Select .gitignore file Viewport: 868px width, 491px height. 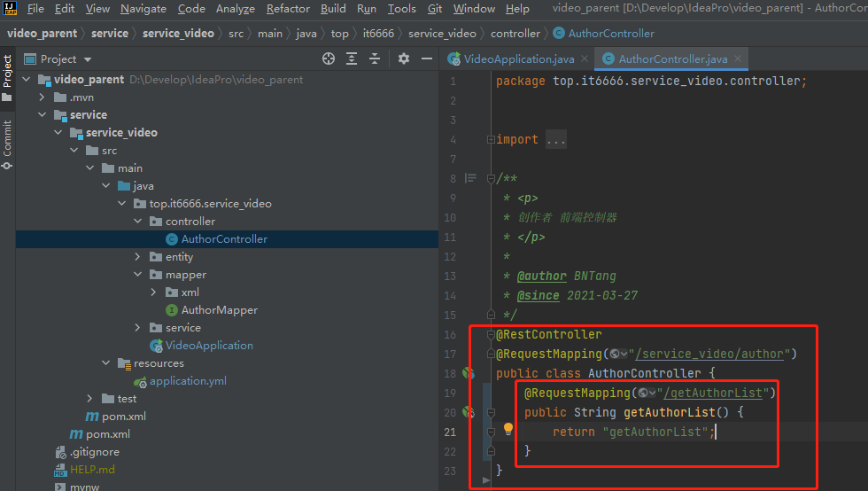(x=94, y=452)
